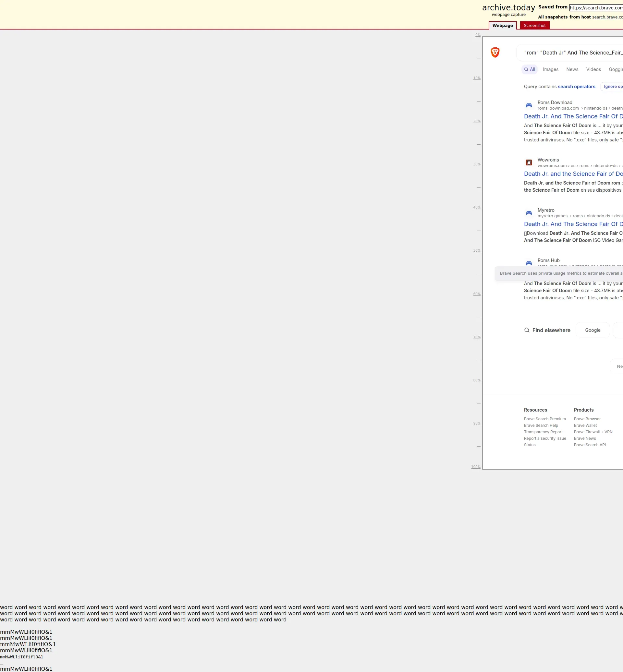The image size is (623, 672).
Task: Select the archive Webpage tab
Action: coord(502,26)
